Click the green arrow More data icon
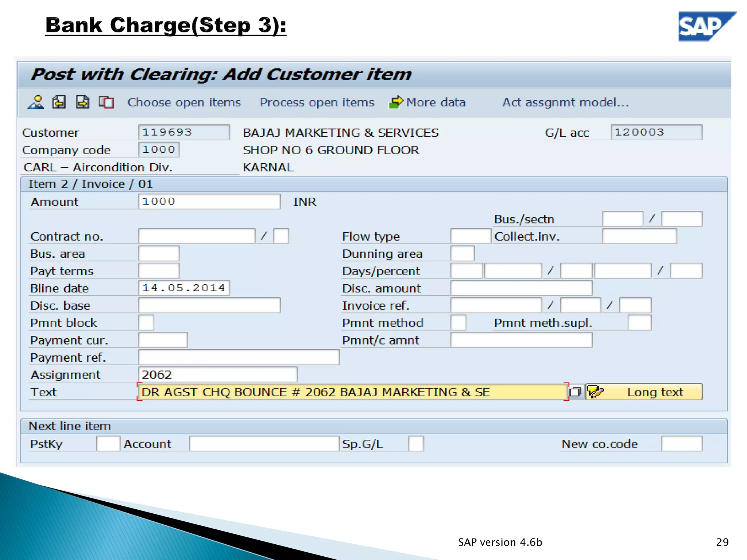This screenshot has height=560, width=747. point(396,102)
